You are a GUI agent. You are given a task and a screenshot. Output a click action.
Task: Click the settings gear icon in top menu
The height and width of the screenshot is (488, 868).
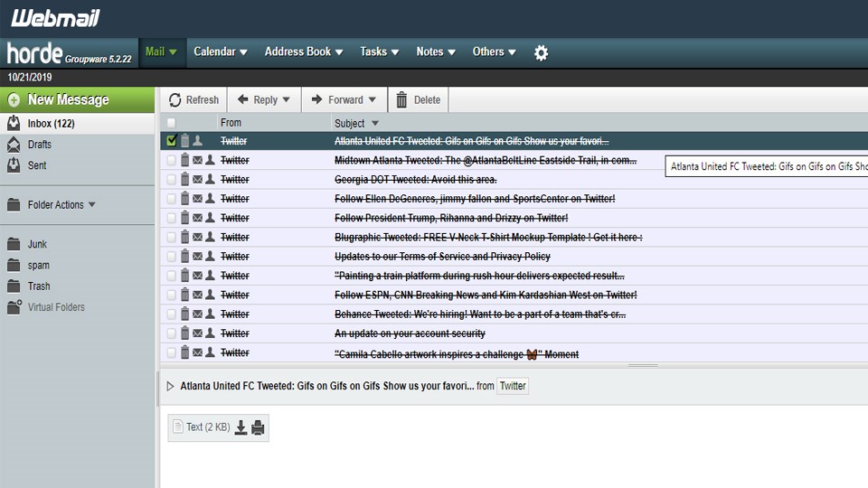click(541, 52)
